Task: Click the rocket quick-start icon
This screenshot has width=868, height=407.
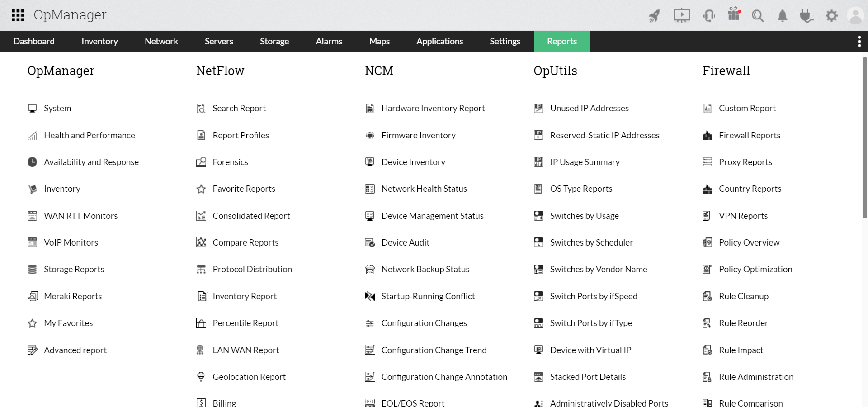Action: (654, 16)
